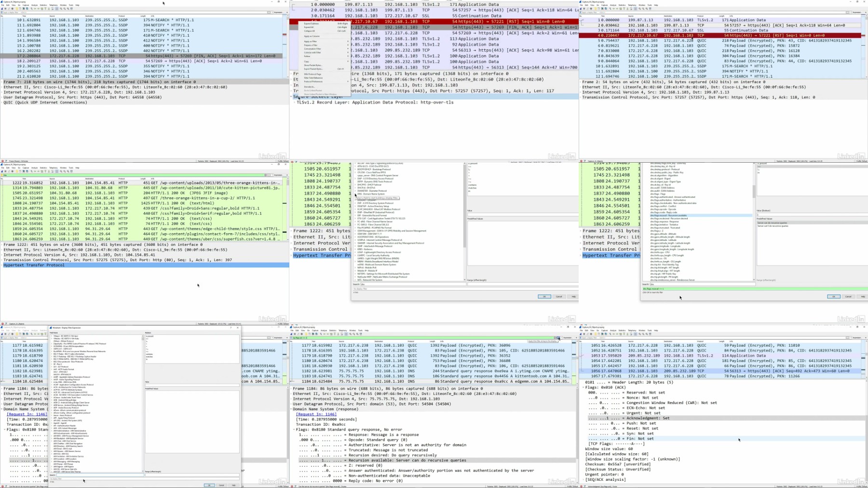Image resolution: width=868 pixels, height=488 pixels.
Task: Click Go to first packet icon in frame 1184 DNS window
Action: click(335, 334)
